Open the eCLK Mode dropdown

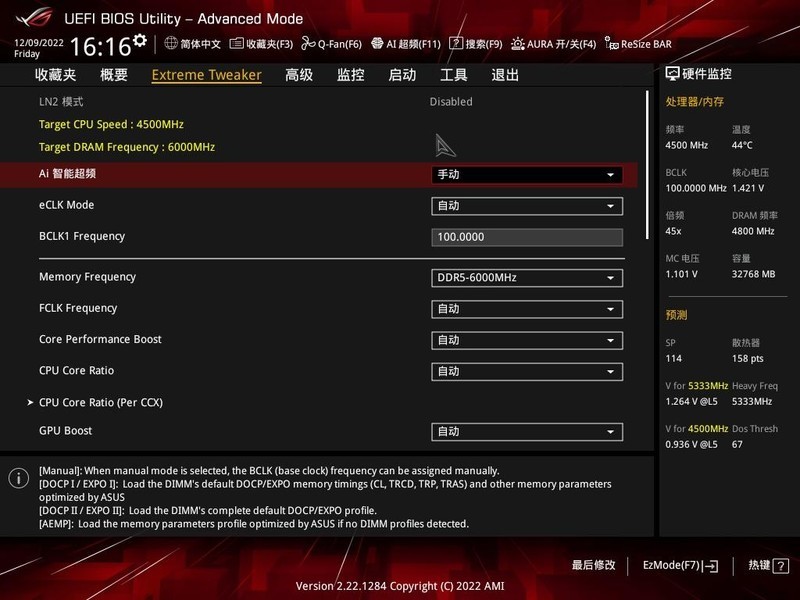pos(527,206)
